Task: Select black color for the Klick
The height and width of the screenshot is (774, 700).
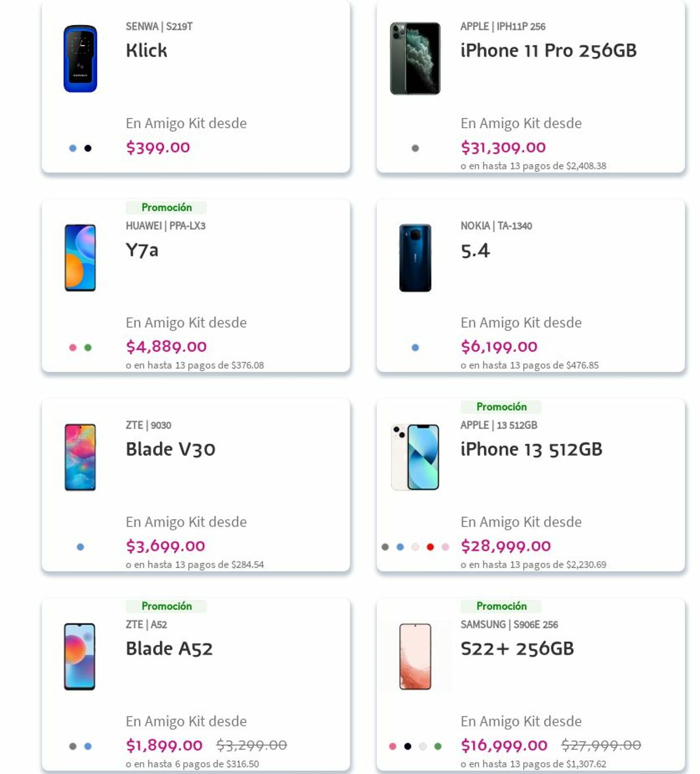Action: [x=88, y=148]
